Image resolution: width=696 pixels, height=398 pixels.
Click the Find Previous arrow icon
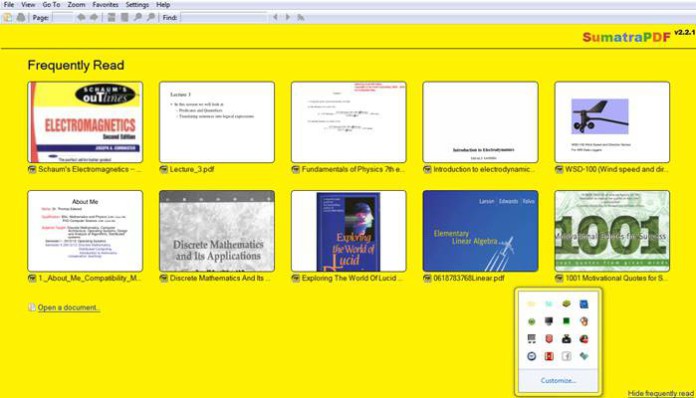click(x=275, y=17)
